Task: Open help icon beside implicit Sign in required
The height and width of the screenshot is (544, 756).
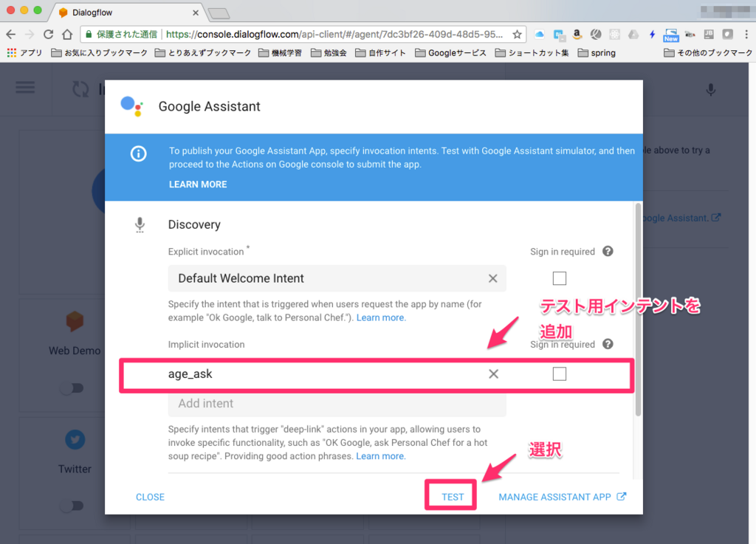Action: [608, 344]
